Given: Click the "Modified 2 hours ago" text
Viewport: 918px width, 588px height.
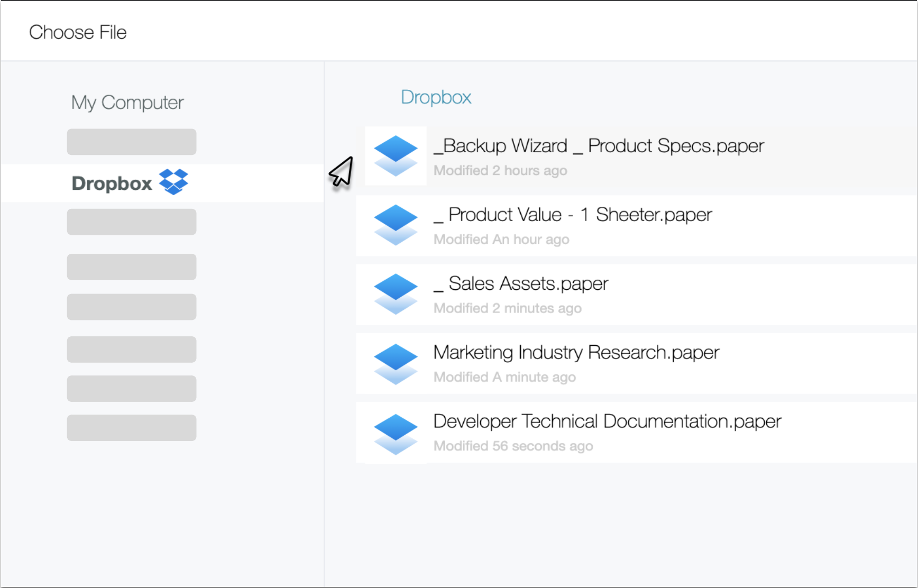Looking at the screenshot, I should tap(500, 170).
